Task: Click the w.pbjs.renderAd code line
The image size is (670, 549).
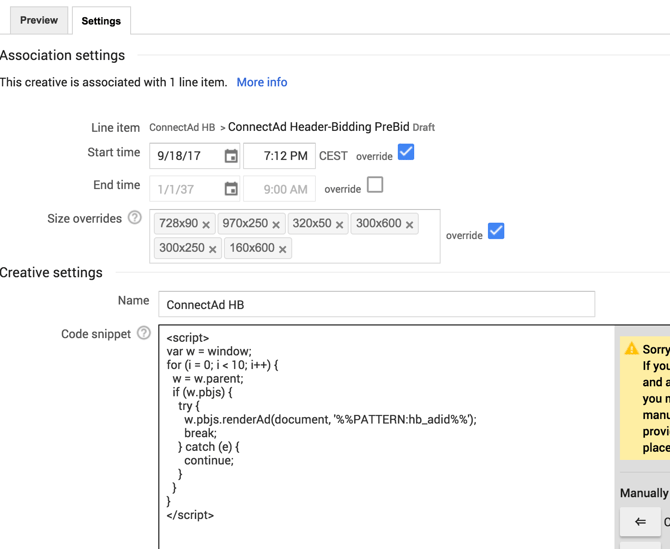Action: [330, 420]
